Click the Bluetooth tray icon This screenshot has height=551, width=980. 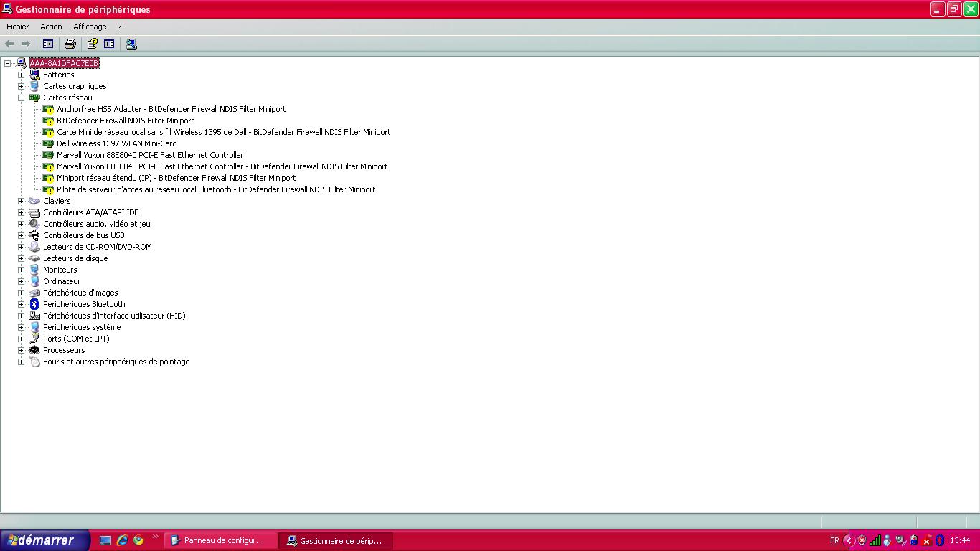click(x=940, y=540)
